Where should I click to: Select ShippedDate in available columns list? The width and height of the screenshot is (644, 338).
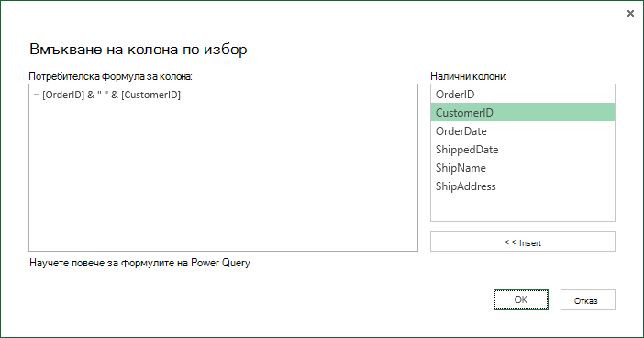[523, 150]
